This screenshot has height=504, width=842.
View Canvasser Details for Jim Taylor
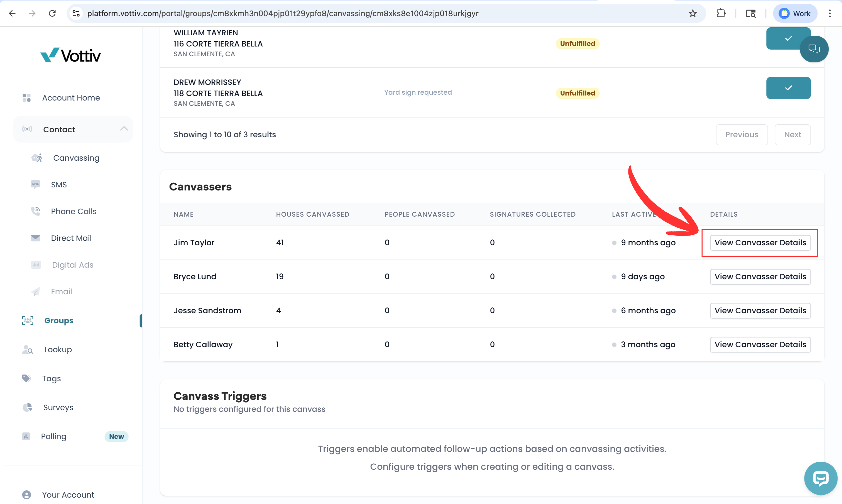click(760, 243)
